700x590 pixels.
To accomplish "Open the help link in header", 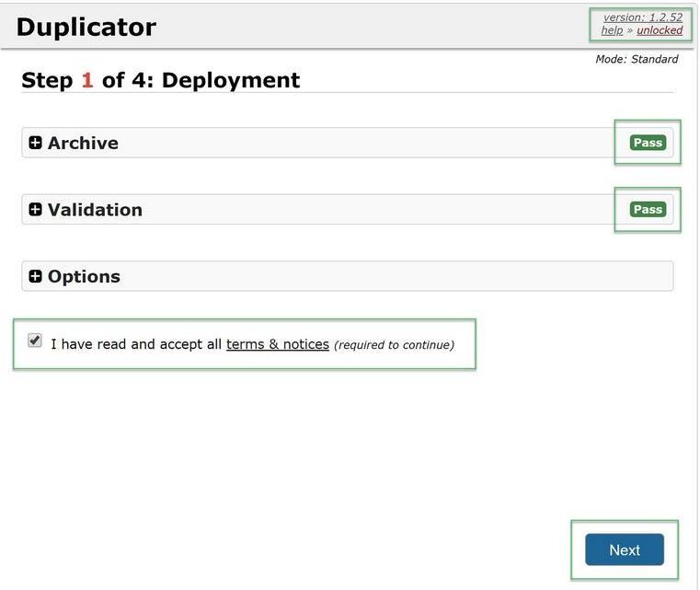I will (x=612, y=30).
